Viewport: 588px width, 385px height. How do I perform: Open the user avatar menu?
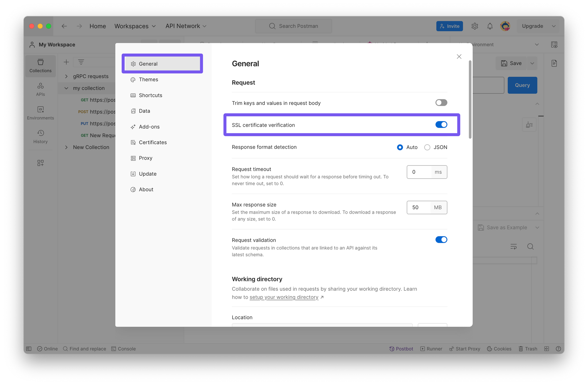pyautogui.click(x=505, y=26)
